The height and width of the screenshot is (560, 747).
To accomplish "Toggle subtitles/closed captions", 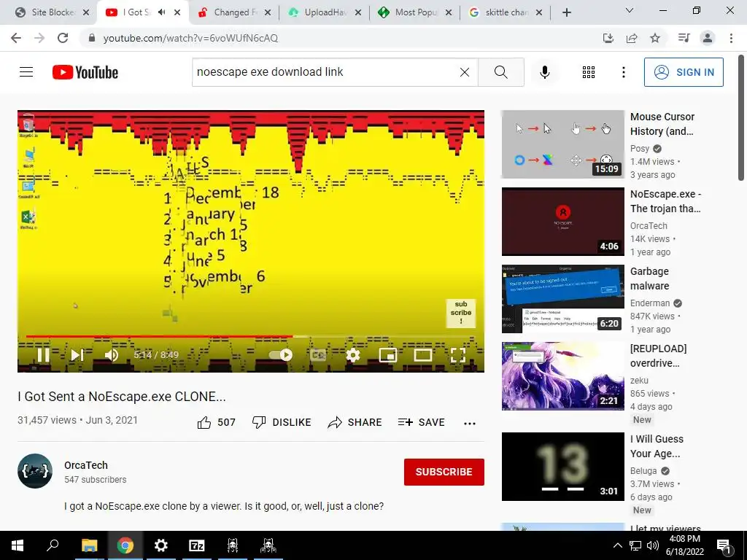I will [318, 355].
